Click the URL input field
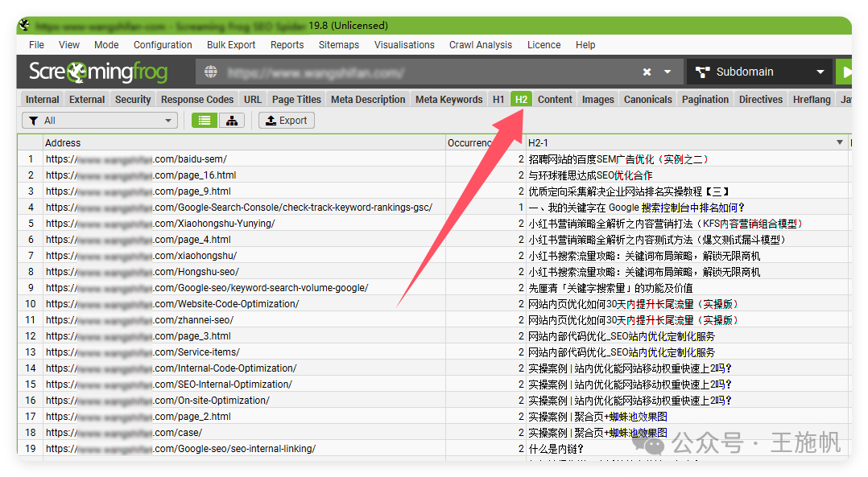 click(x=426, y=72)
